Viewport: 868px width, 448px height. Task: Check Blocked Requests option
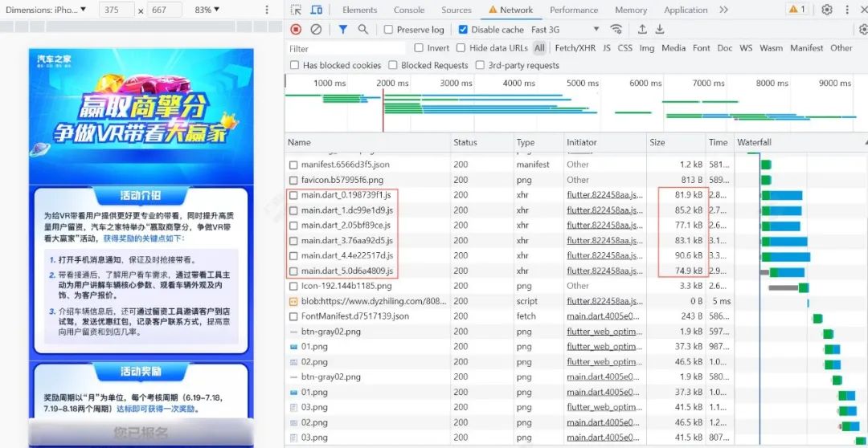pos(392,65)
